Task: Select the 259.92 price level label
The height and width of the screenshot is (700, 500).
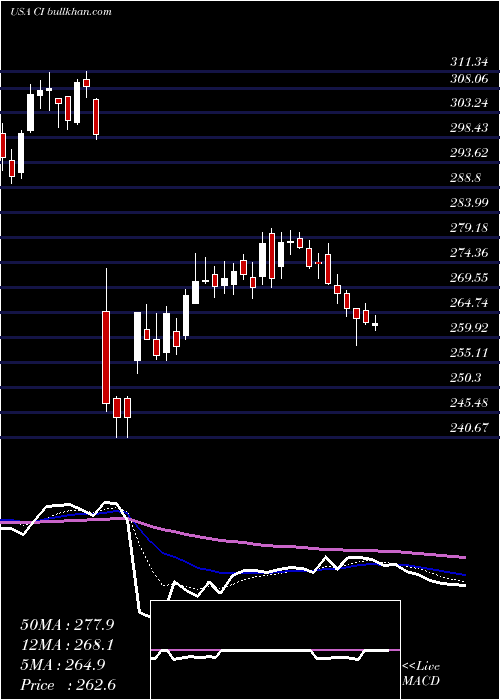Action: [470, 328]
